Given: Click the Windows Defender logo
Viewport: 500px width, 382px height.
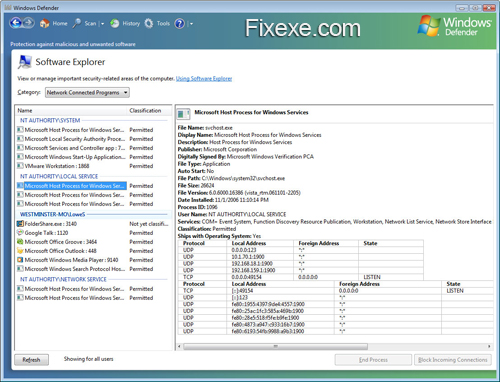Looking at the screenshot, I should [x=454, y=26].
